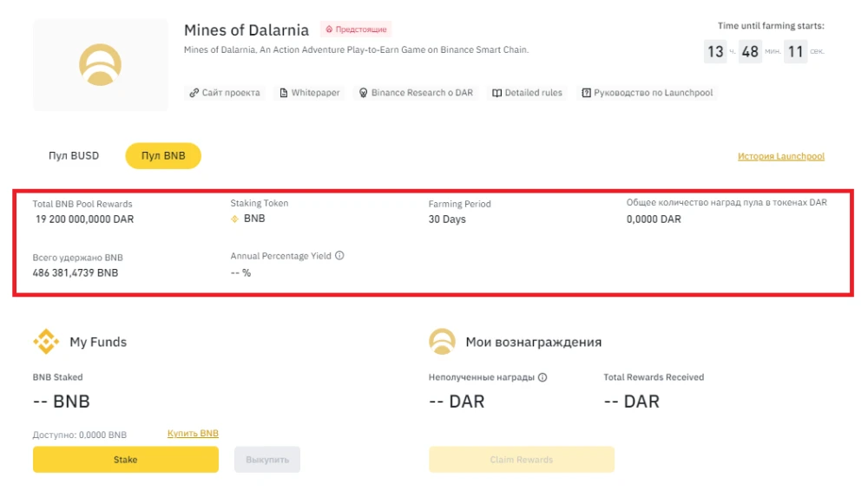
Task: Follow the Купить BNB link
Action: click(x=193, y=434)
